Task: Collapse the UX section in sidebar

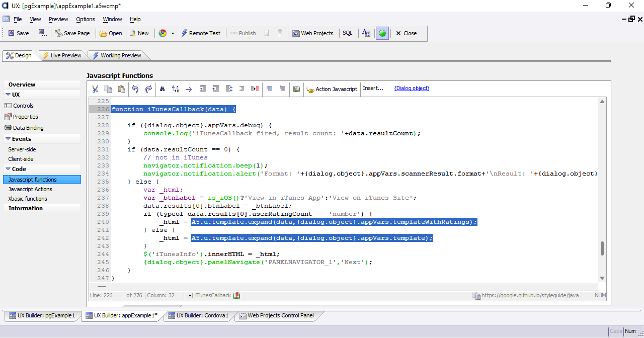Action: 8,95
